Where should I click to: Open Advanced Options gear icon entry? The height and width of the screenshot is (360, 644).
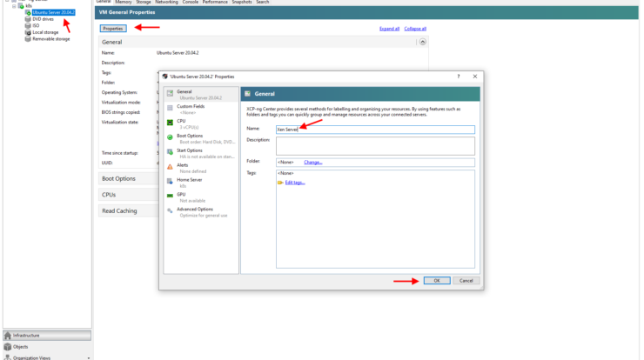coord(170,210)
